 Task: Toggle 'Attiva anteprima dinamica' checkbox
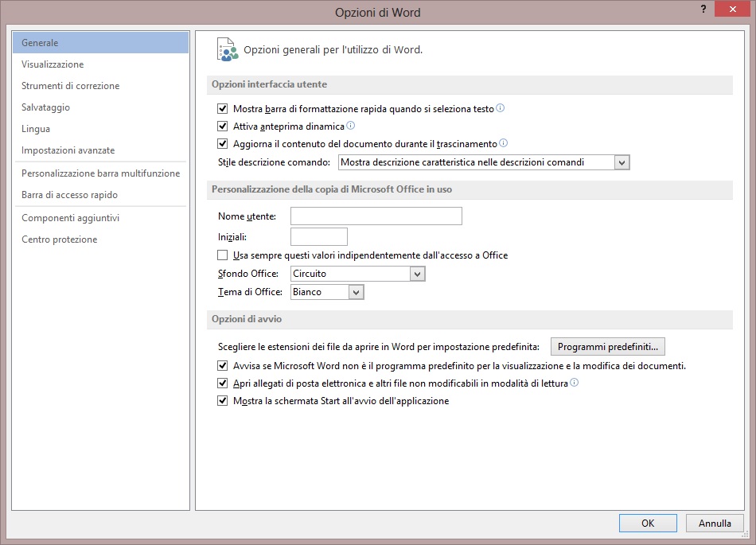222,127
